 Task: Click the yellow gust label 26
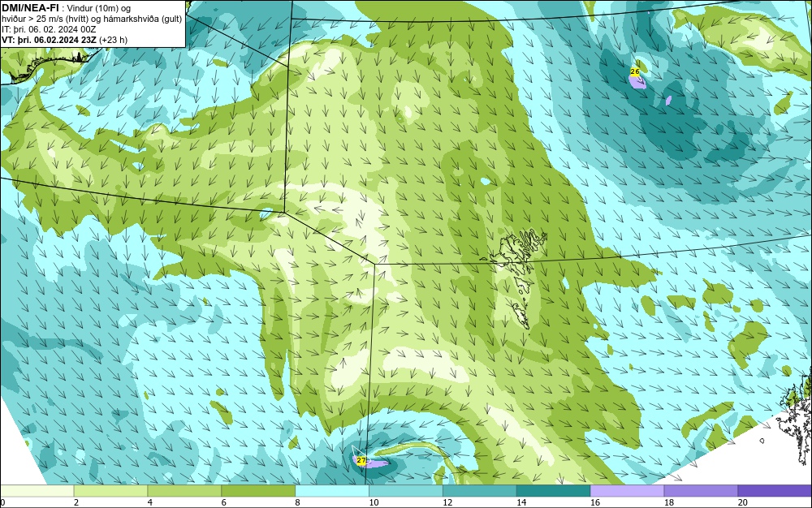[x=635, y=71]
